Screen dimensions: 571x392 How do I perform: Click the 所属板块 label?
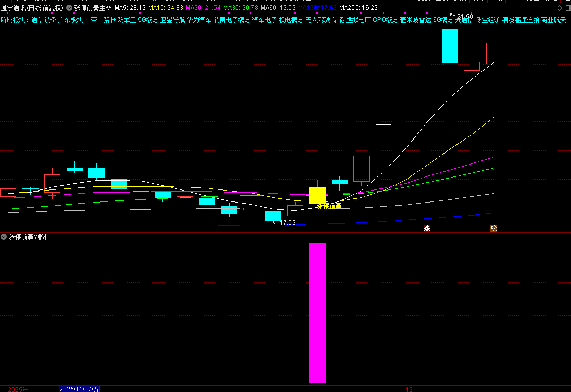pyautogui.click(x=13, y=20)
